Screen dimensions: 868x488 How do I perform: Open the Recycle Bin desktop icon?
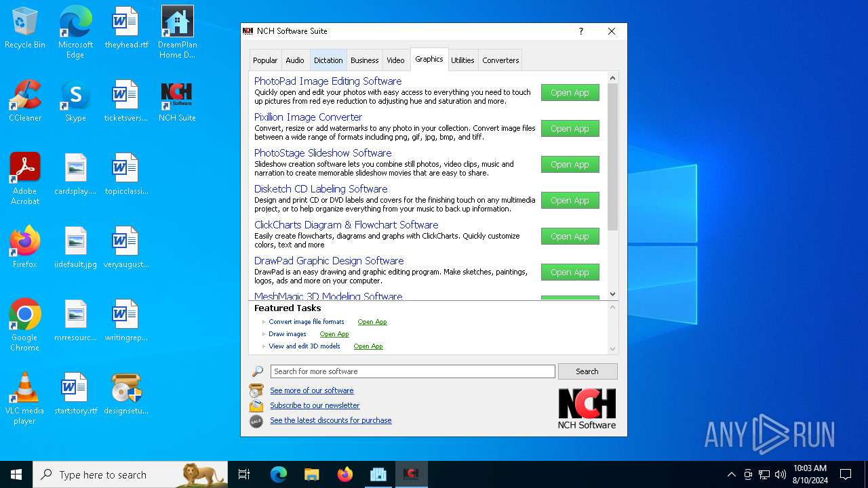coord(25,28)
